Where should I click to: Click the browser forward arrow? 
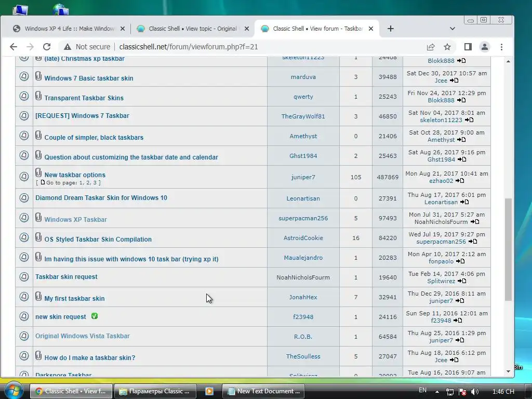click(x=30, y=47)
